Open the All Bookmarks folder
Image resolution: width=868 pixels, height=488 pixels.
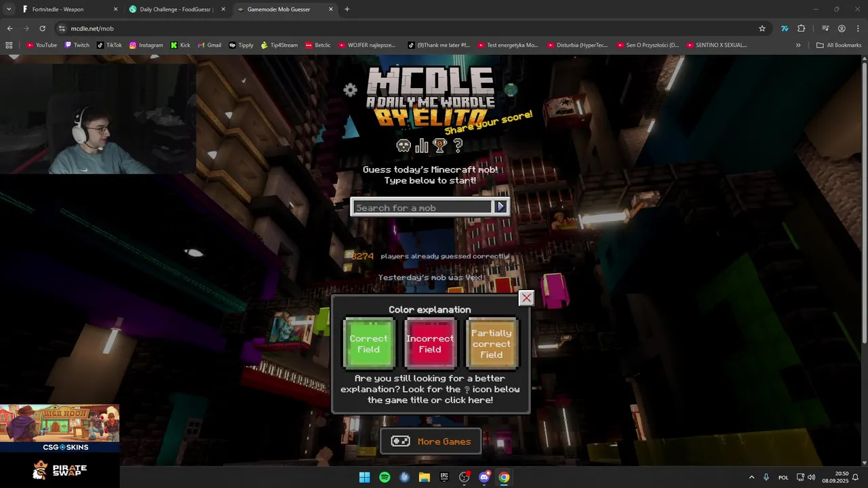pos(839,45)
